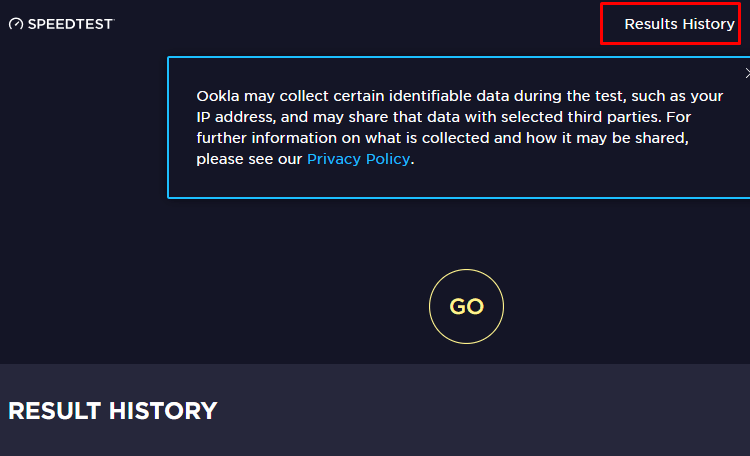This screenshot has height=456, width=750.
Task: View past tests through Results History
Action: 679,24
